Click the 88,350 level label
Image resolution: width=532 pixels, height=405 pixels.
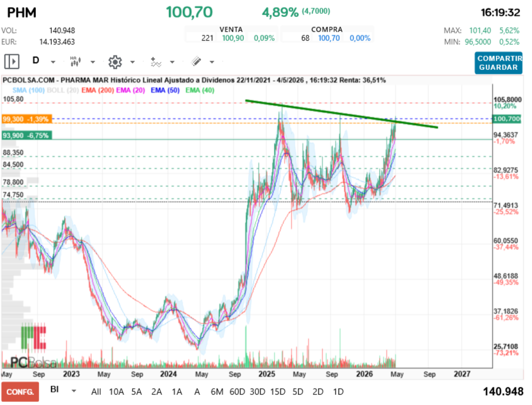click(13, 152)
